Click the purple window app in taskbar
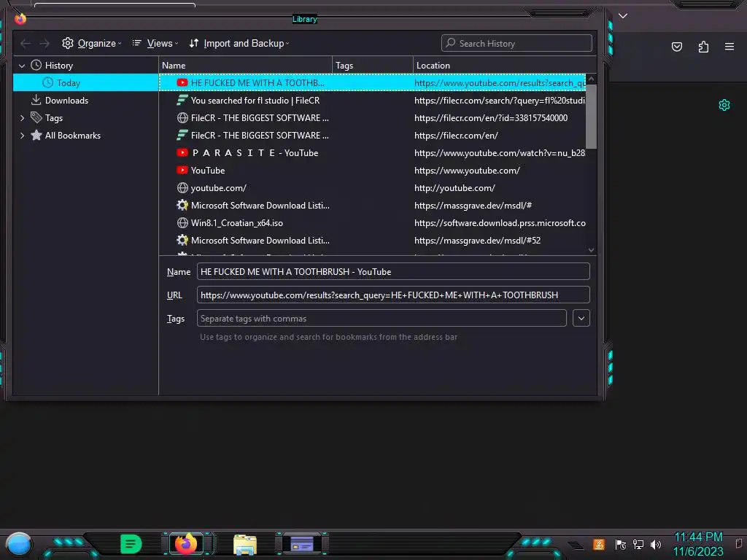 click(301, 544)
